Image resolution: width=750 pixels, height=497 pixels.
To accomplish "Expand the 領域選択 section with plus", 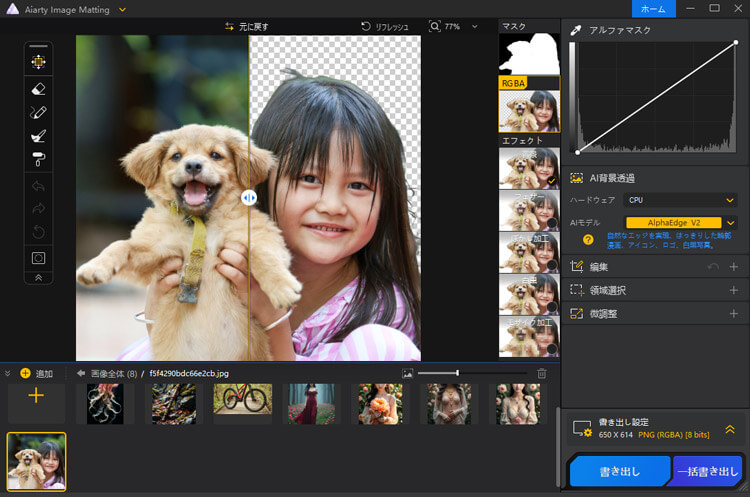I will [x=734, y=290].
